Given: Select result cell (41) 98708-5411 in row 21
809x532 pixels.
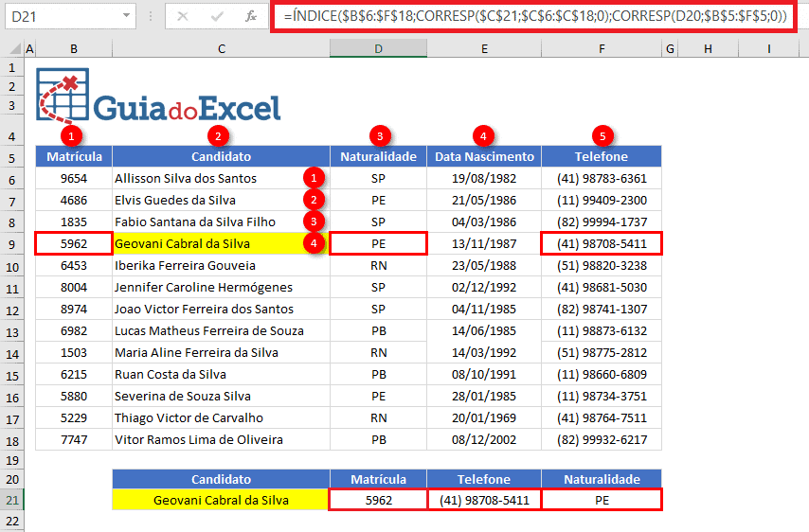Looking at the screenshot, I should point(484,500).
